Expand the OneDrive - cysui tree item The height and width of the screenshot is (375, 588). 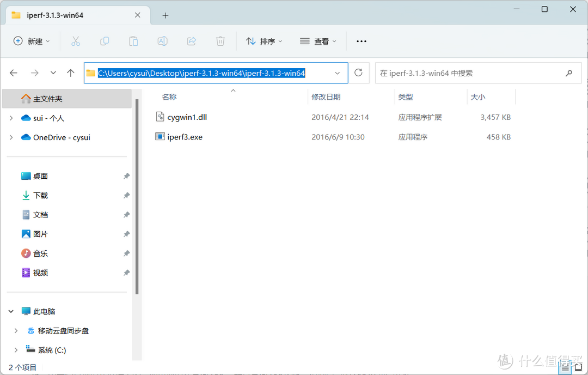coord(11,137)
